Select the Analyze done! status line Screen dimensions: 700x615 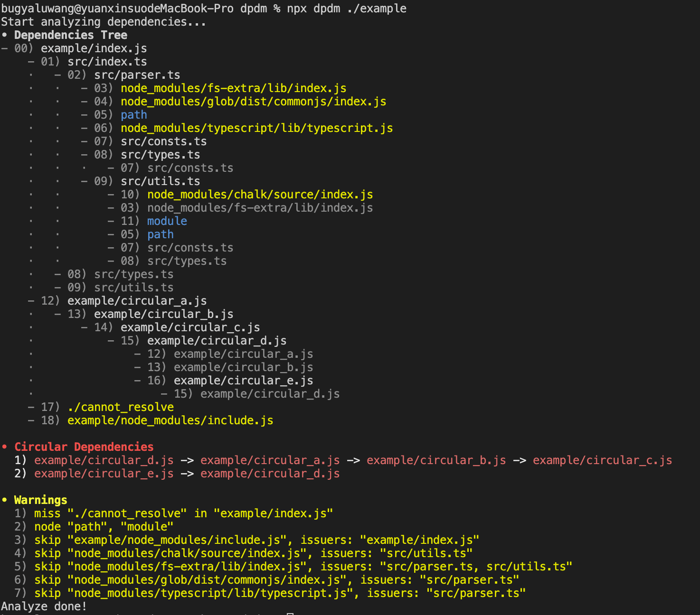(44, 606)
